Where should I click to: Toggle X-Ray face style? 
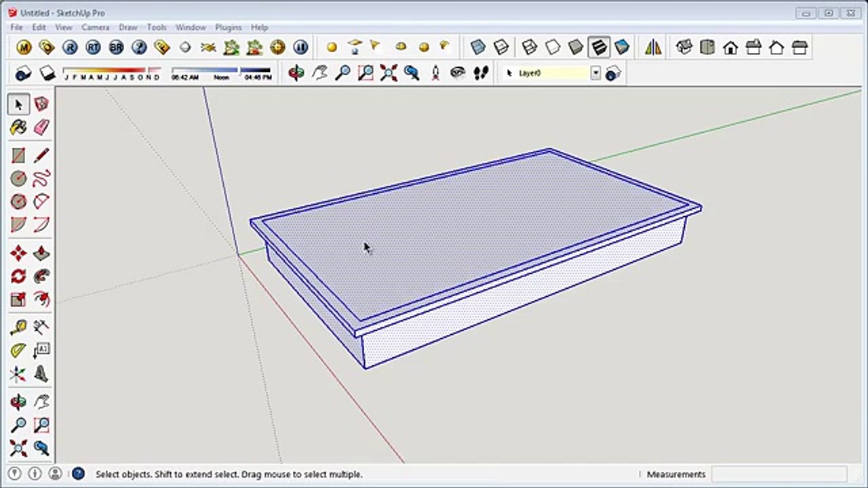pos(478,47)
